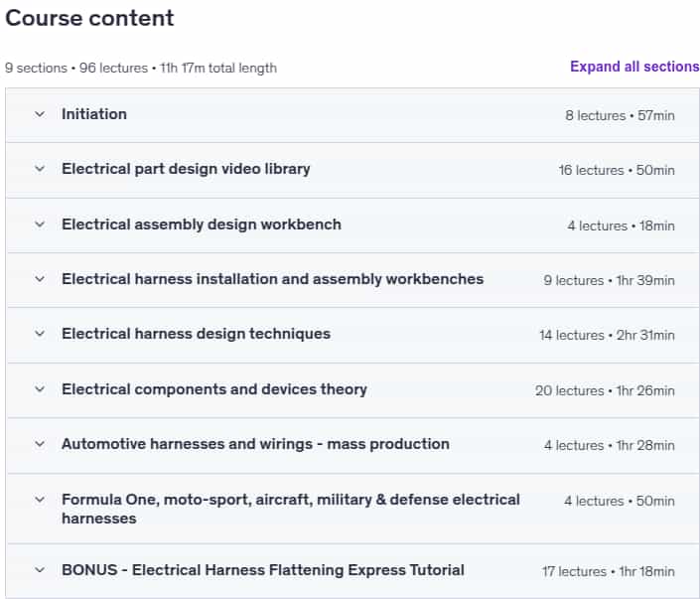
Task: Open Electrical components and devices theory title
Action: 214,389
